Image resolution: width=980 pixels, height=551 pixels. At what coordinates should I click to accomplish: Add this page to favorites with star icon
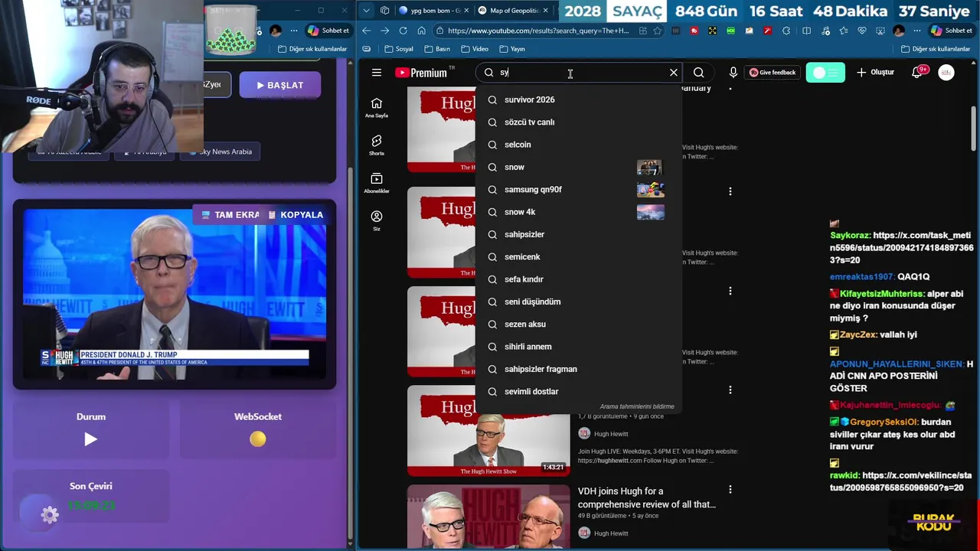click(x=657, y=31)
